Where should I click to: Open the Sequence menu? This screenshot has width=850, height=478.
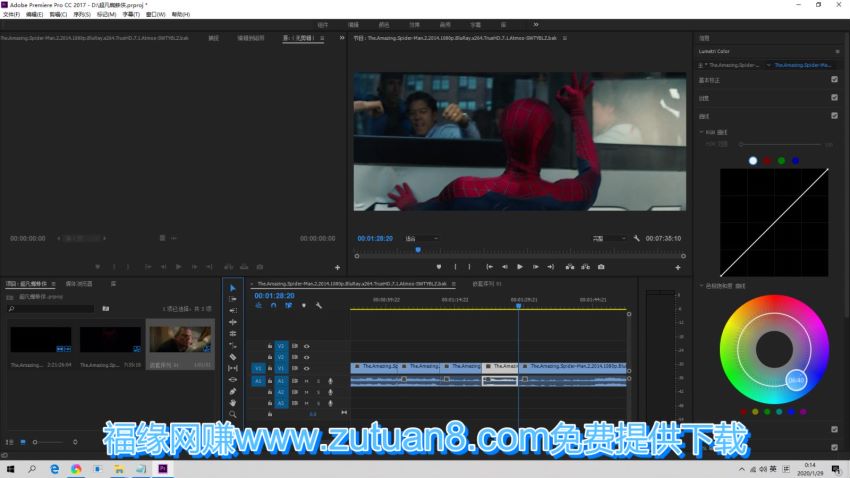82,15
